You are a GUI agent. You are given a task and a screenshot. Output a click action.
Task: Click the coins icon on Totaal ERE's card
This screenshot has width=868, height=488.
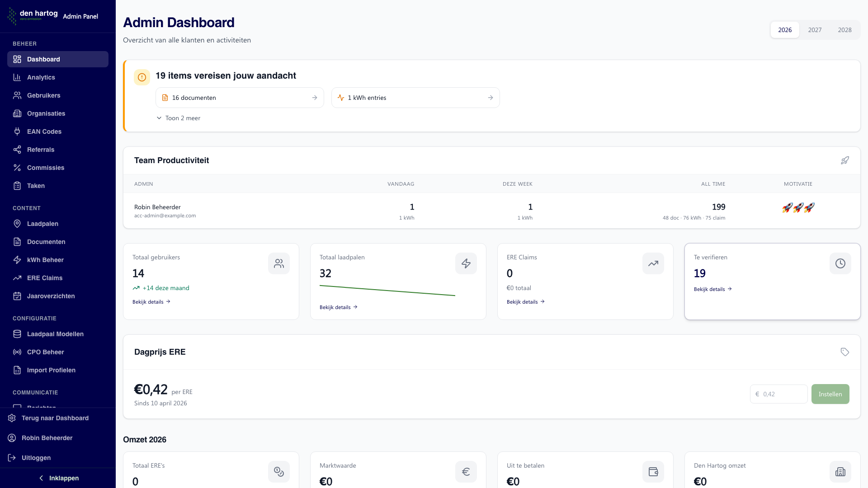pyautogui.click(x=279, y=472)
